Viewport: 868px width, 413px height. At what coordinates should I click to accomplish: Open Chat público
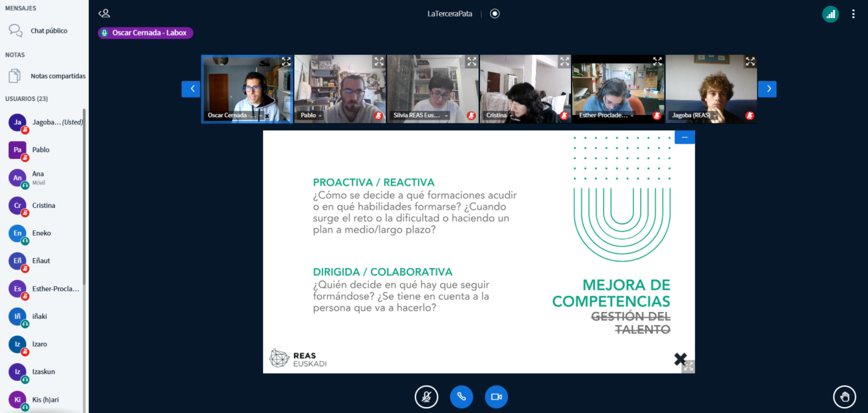coord(48,31)
